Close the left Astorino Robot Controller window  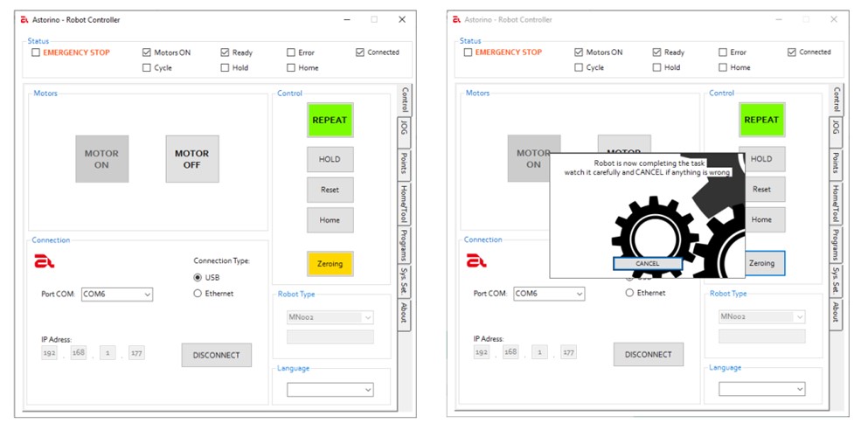pos(402,19)
